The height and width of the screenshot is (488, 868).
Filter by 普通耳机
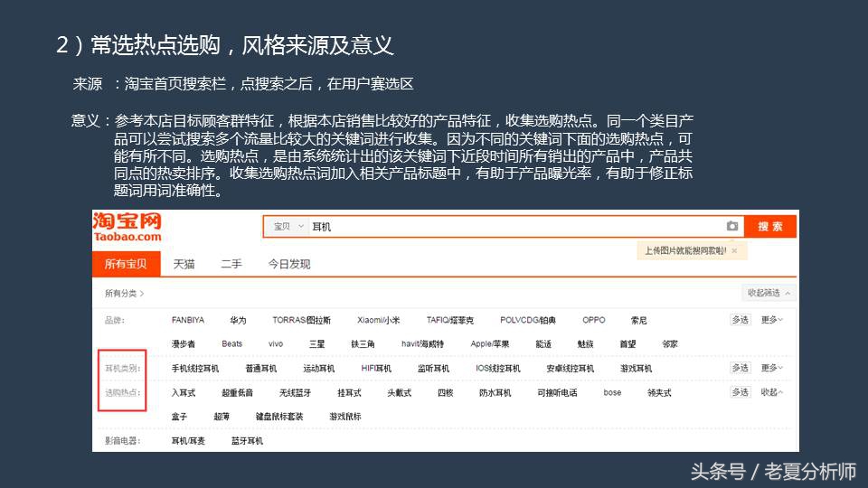260,369
